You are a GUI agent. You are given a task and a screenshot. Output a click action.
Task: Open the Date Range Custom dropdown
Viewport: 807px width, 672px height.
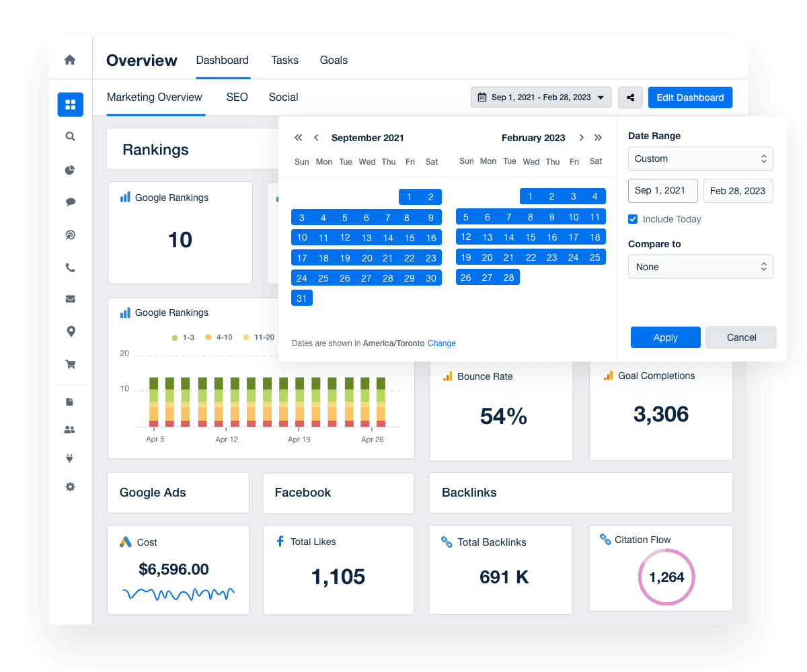[700, 159]
